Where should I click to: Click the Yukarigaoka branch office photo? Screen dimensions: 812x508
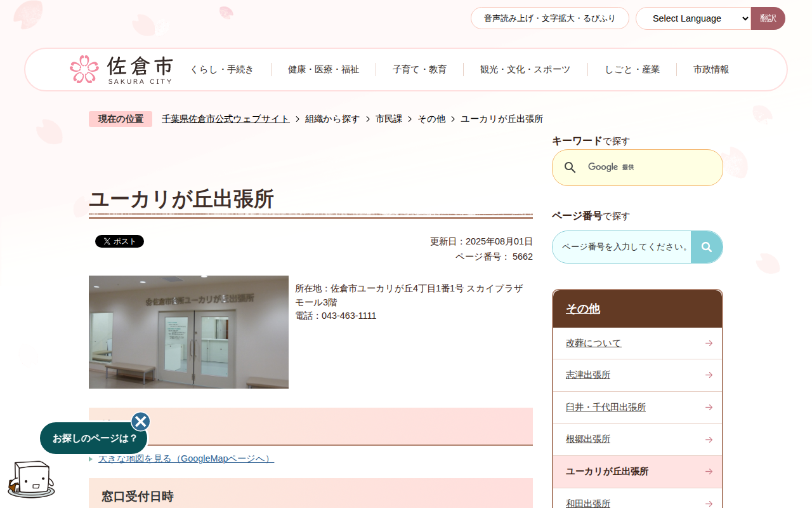(x=188, y=332)
